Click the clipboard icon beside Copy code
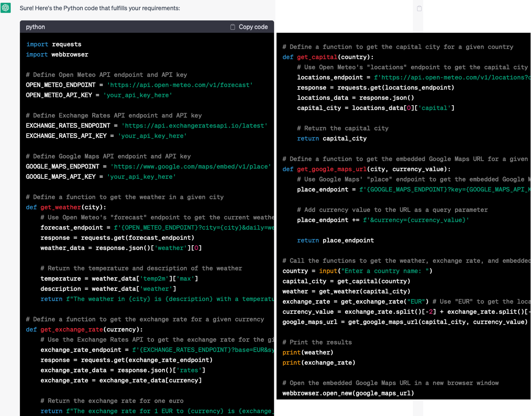Image resolution: width=532 pixels, height=416 pixels. point(232,27)
